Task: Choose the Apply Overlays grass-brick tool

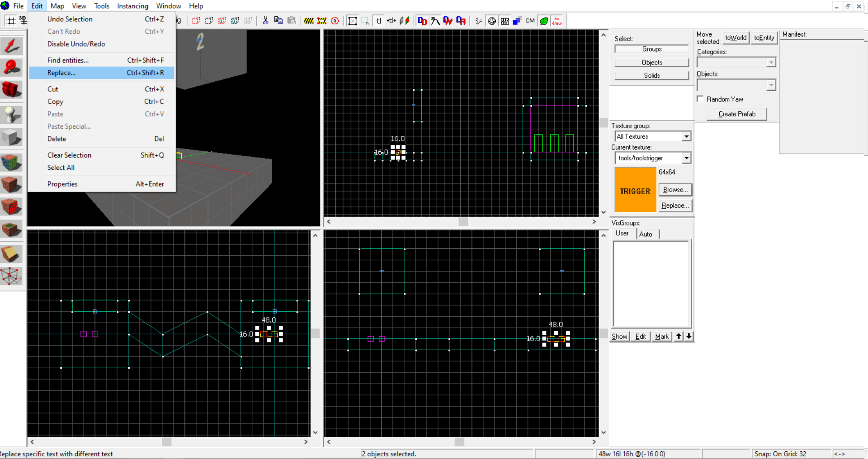Action: tap(12, 229)
